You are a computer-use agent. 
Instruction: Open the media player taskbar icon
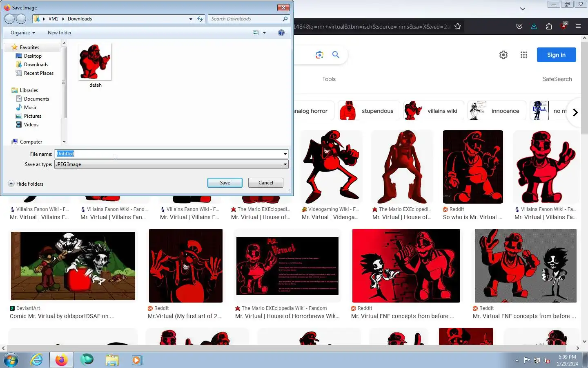pos(137,360)
